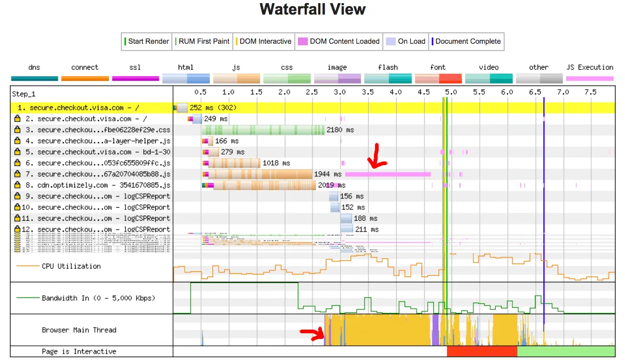Click the Document Complete legend entry

(x=466, y=41)
